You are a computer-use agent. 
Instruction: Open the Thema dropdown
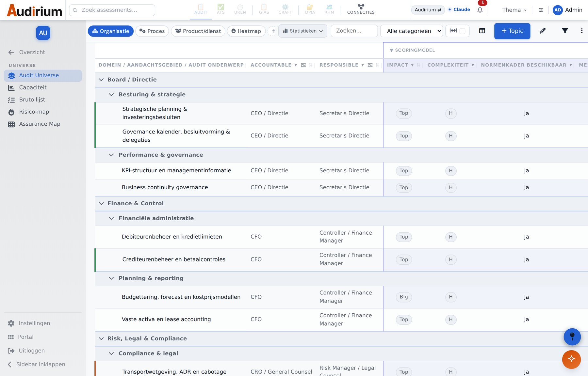coord(514,10)
